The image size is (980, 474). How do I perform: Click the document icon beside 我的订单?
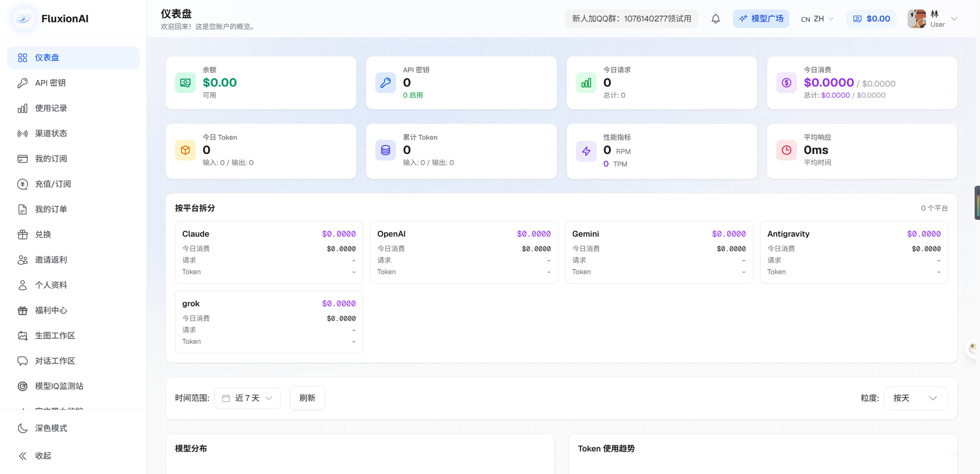(22, 209)
